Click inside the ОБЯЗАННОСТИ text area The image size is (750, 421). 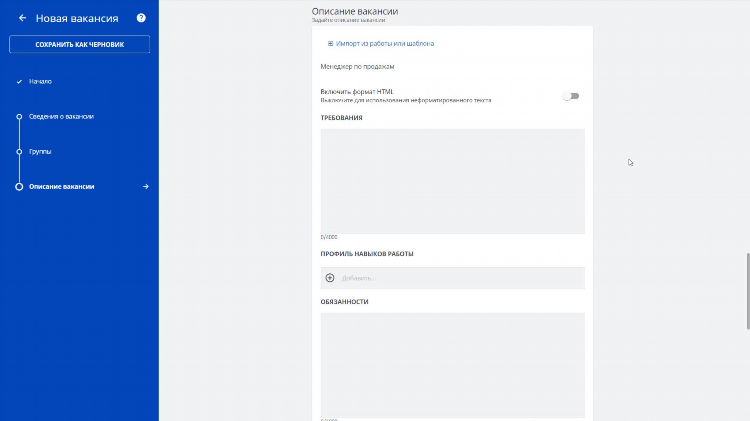[x=452, y=365]
